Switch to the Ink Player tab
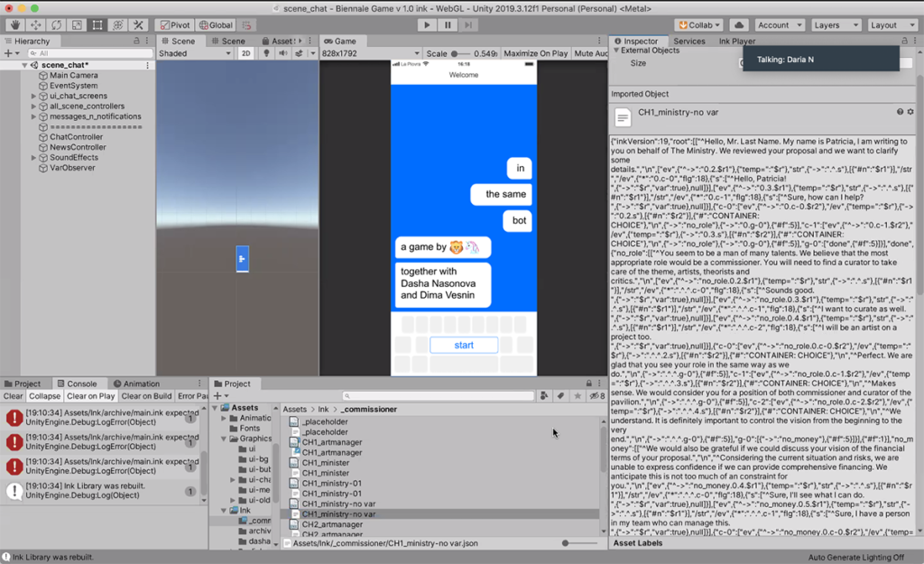 point(736,42)
